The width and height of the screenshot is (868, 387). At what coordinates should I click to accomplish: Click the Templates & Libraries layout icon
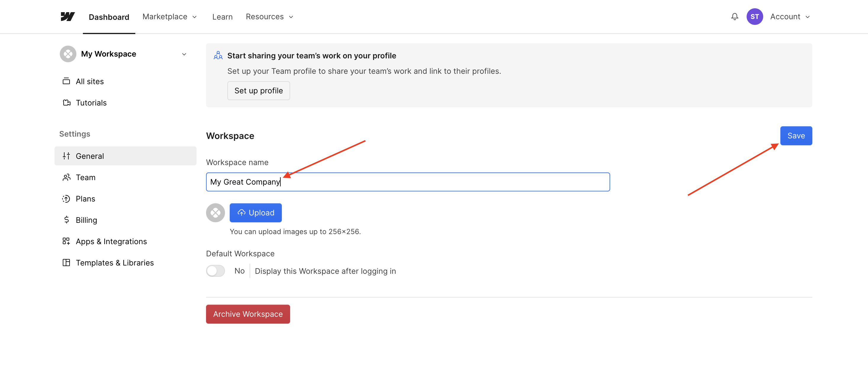(x=66, y=263)
